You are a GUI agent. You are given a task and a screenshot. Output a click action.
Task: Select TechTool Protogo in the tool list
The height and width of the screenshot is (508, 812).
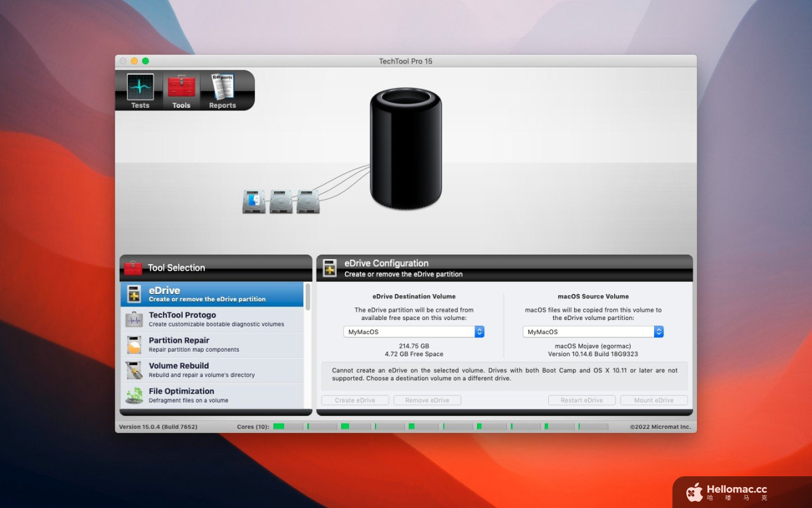[212, 319]
